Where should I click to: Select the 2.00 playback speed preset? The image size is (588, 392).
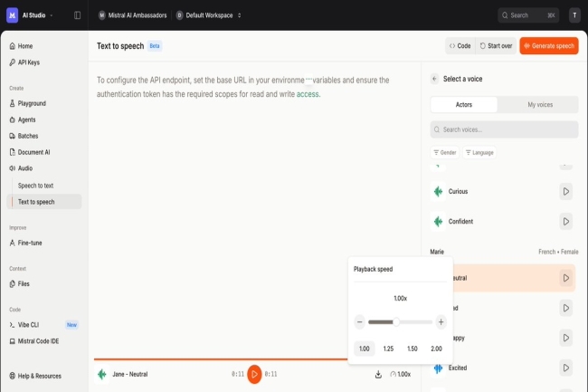(436, 349)
